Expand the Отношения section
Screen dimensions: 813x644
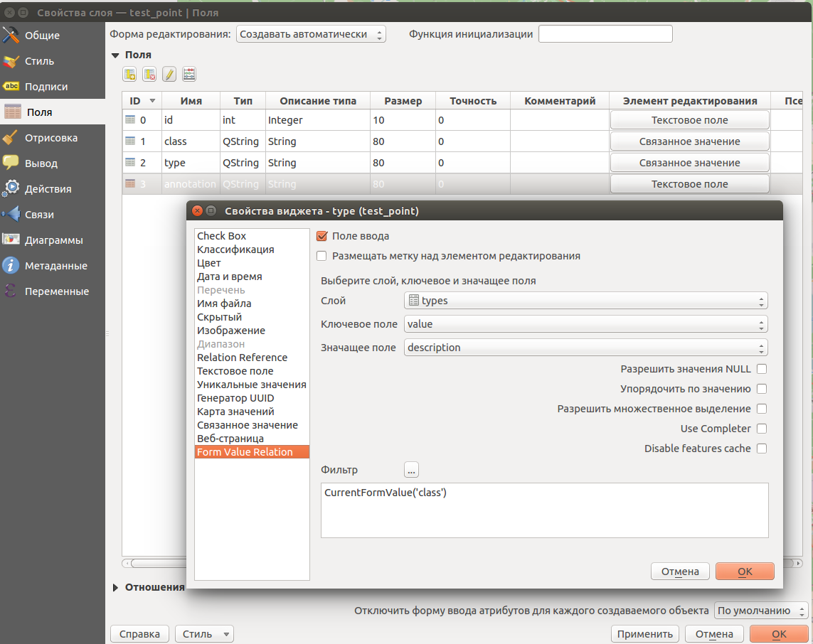(117, 587)
